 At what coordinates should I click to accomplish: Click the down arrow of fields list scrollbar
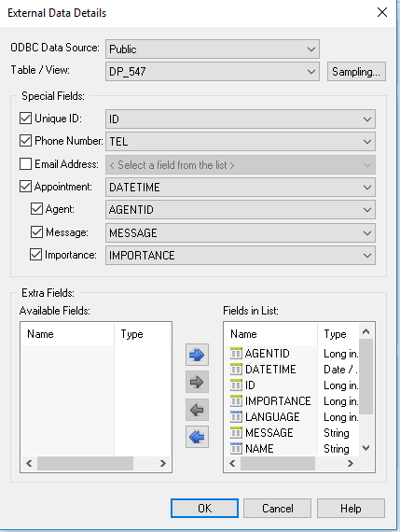pyautogui.click(x=366, y=448)
